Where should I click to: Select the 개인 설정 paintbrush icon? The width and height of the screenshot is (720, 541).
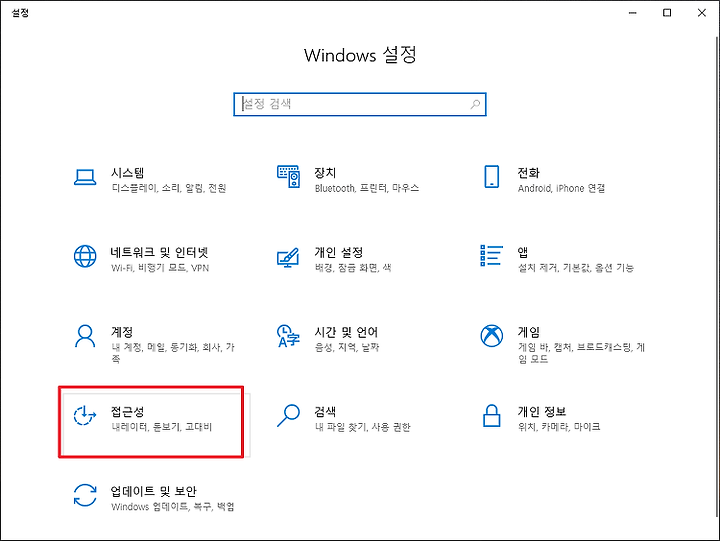coord(288,257)
